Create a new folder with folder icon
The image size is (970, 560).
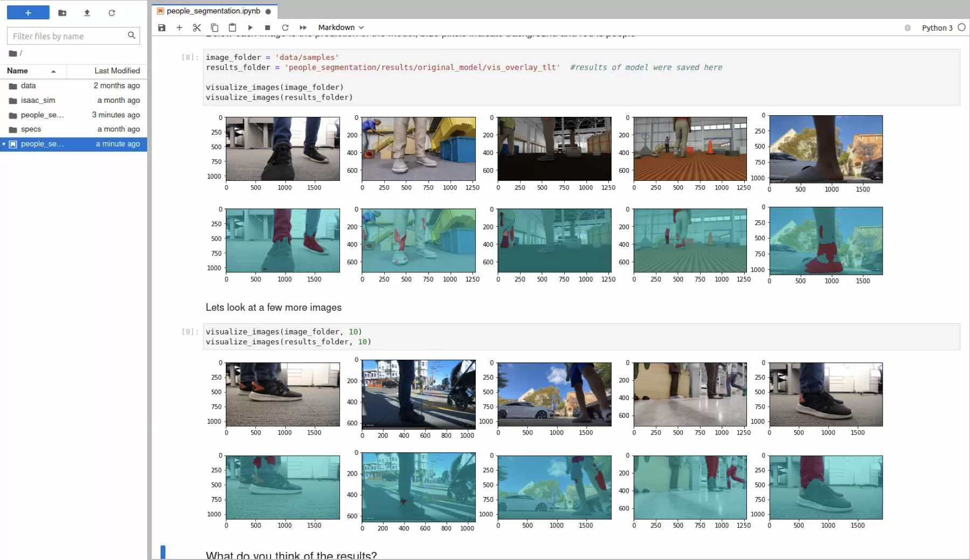pyautogui.click(x=63, y=13)
